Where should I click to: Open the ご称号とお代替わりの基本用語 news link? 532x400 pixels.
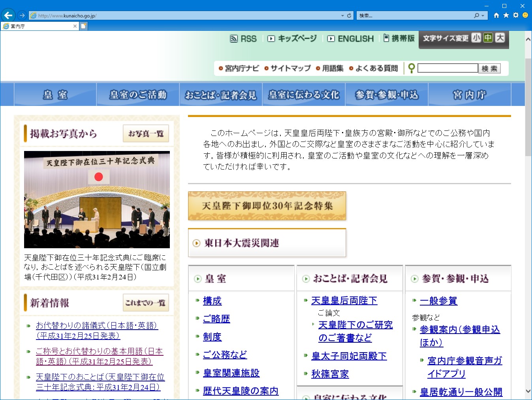click(100, 356)
